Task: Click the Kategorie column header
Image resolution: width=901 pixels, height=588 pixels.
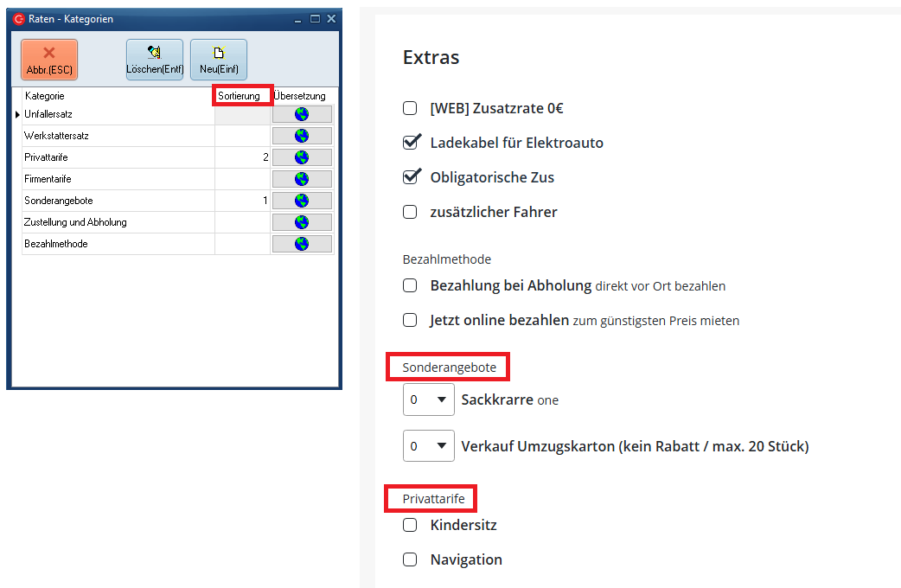Action: [45, 96]
